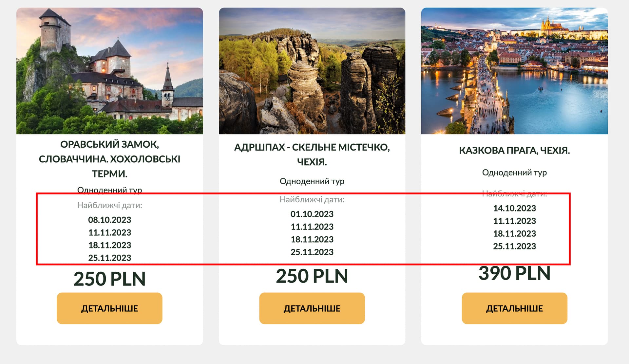
Task: Click the КАЗКОВА ПРАГА, ЧЕХІЯ title
Action: point(514,150)
